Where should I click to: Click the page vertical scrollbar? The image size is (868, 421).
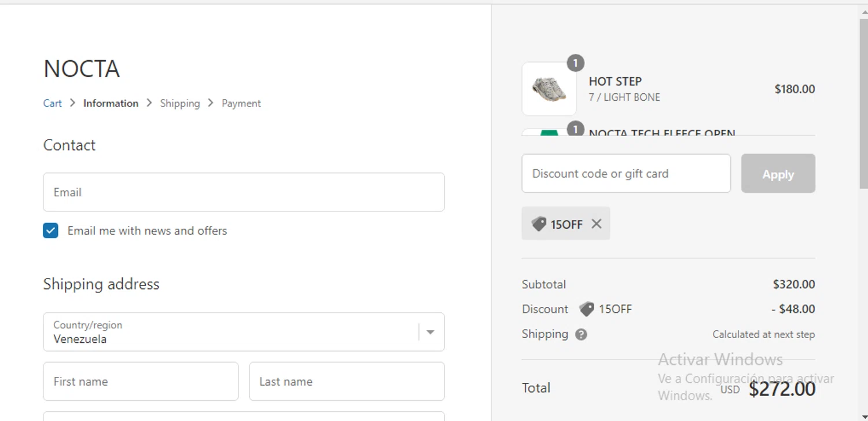tap(863, 104)
